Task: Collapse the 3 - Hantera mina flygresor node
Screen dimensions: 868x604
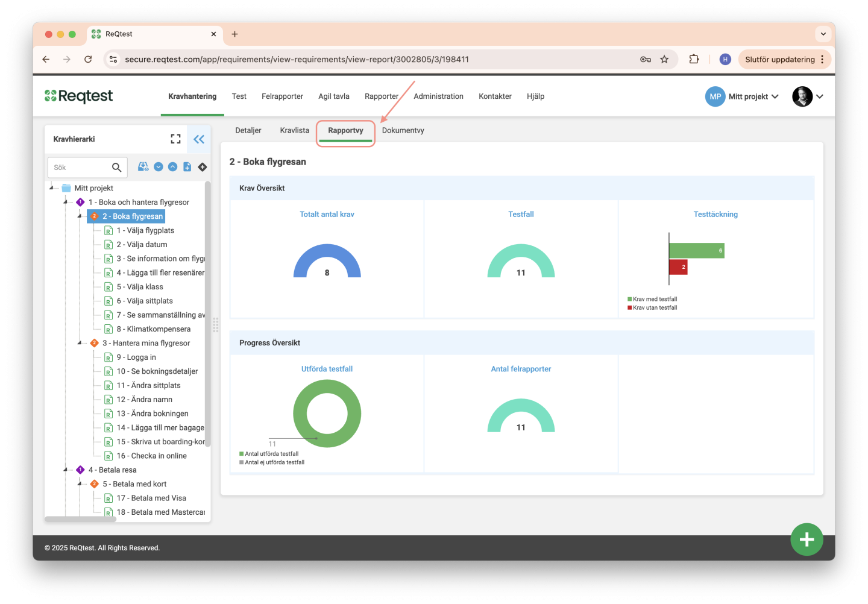Action: pos(80,343)
